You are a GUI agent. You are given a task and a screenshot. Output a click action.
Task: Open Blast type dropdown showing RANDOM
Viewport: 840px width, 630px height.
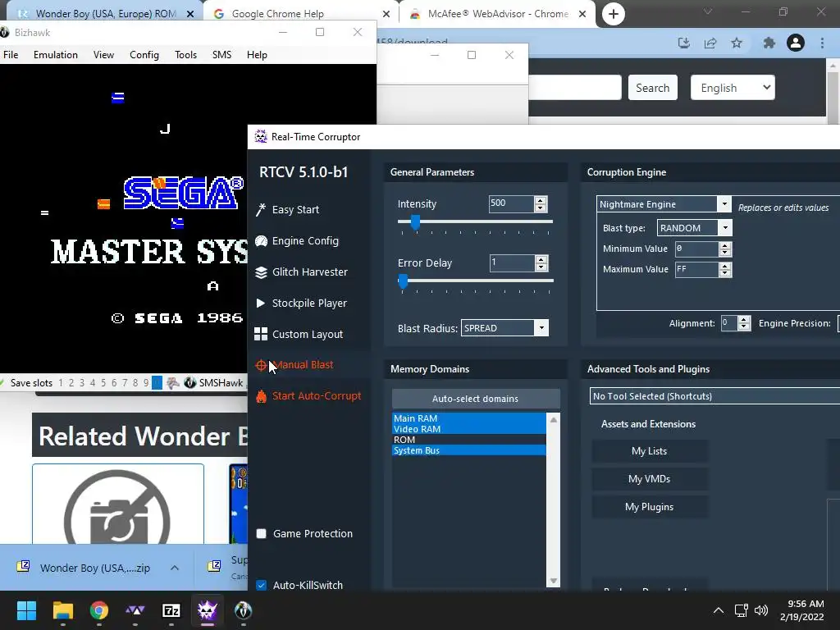click(725, 228)
